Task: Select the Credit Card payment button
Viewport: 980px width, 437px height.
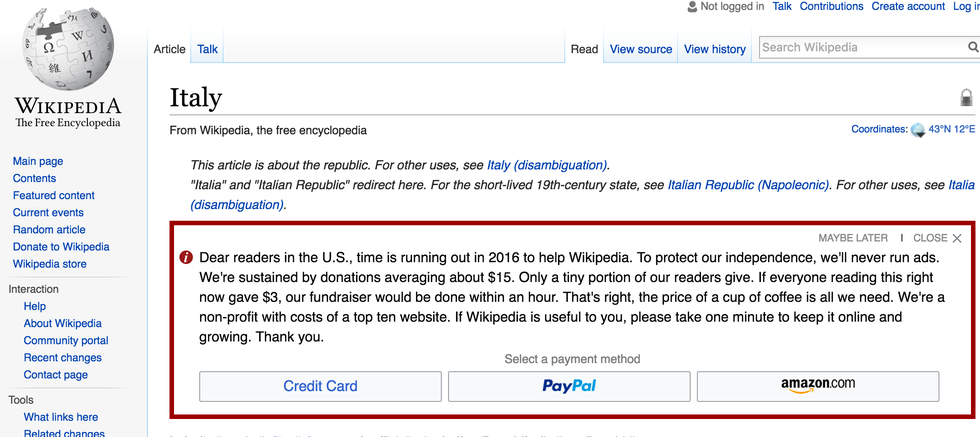Action: (320, 386)
